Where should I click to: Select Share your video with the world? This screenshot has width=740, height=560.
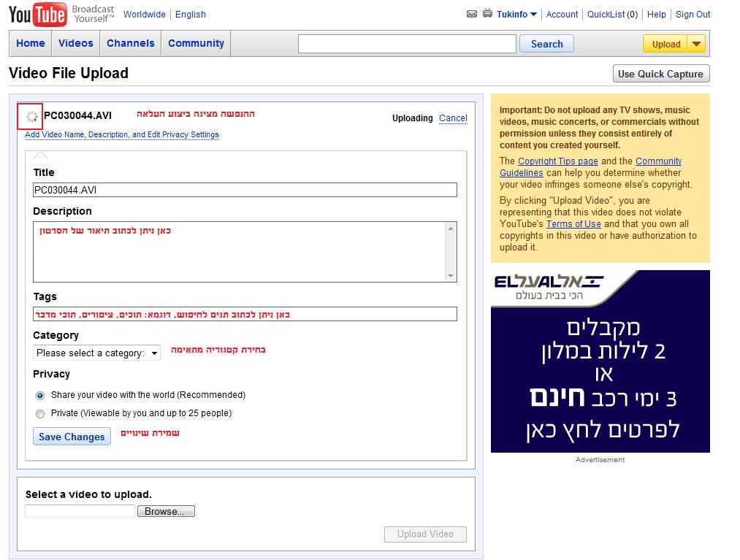point(40,395)
